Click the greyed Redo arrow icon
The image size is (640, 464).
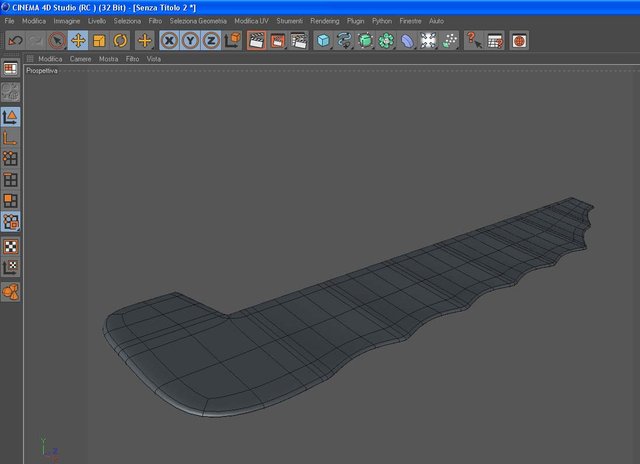[x=36, y=40]
